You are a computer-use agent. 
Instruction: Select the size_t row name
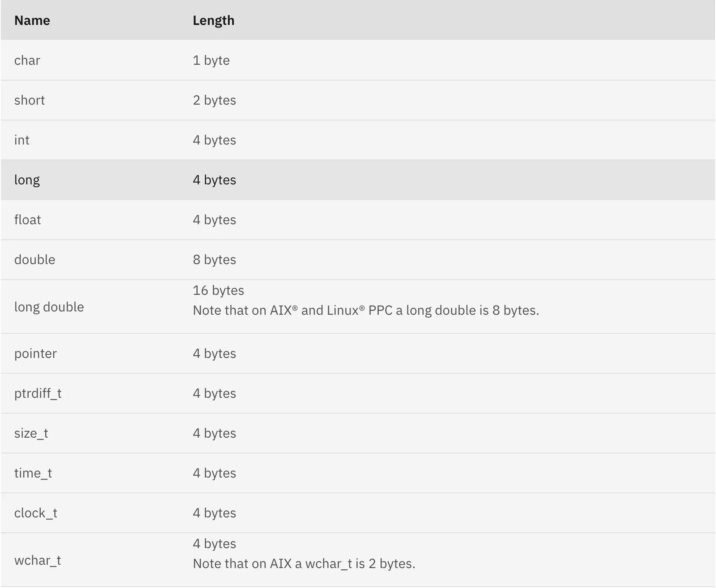(x=31, y=433)
